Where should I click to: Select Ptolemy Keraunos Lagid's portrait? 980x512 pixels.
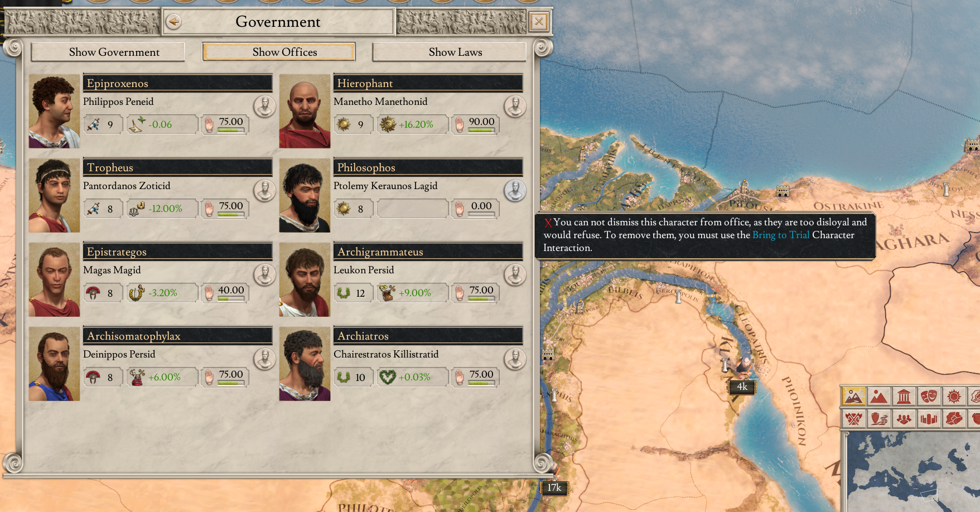(305, 196)
